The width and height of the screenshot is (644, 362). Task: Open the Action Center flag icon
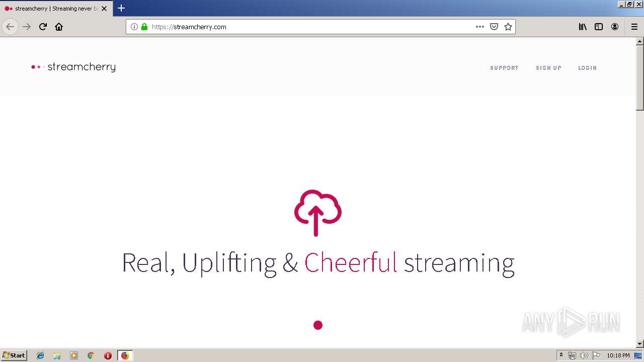point(596,355)
